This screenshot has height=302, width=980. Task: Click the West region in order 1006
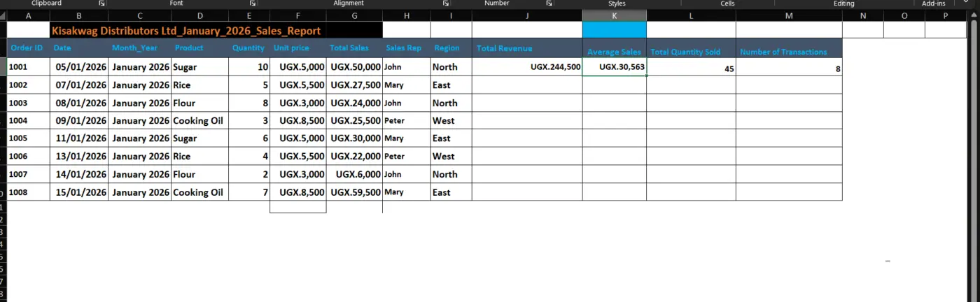(x=451, y=156)
